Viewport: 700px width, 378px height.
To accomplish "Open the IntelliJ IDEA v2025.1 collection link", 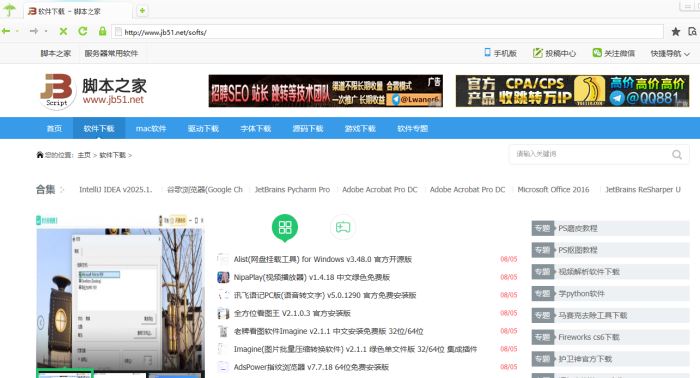I will click(116, 190).
